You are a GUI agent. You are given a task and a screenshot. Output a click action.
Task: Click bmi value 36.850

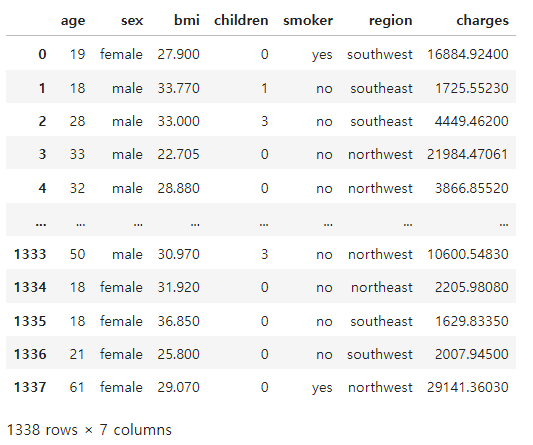coord(178,321)
